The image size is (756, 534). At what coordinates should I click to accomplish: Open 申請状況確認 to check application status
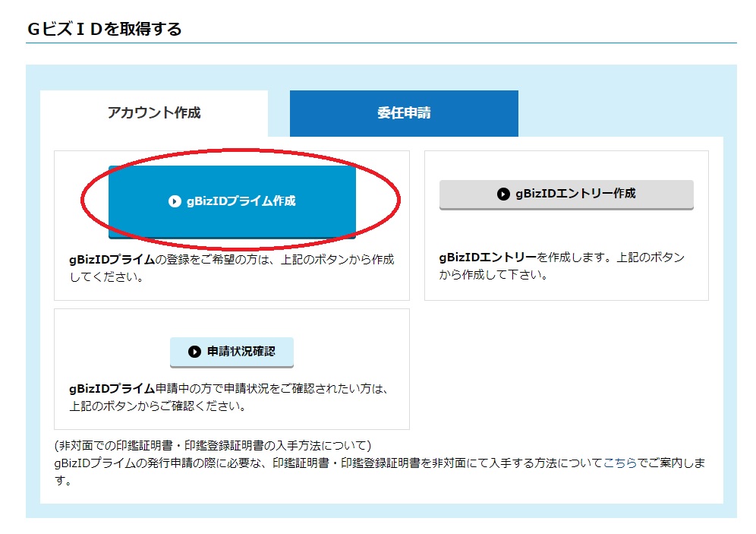232,352
